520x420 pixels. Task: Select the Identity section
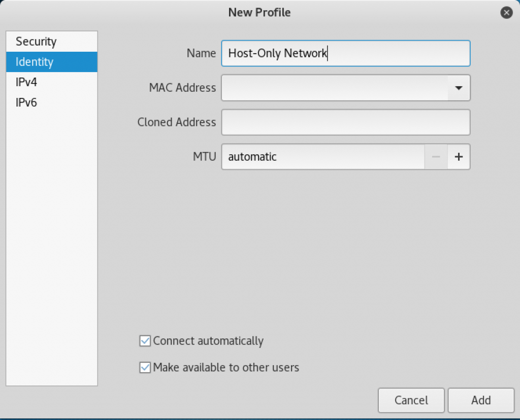pos(52,61)
